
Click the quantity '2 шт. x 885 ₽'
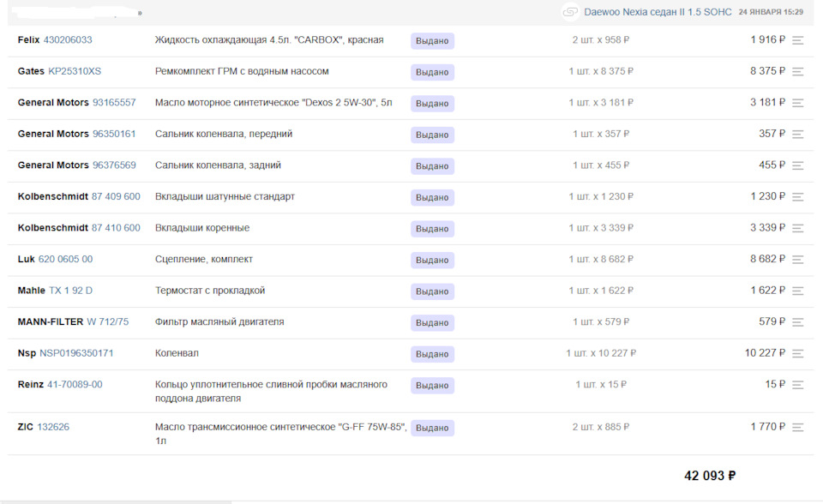click(601, 427)
